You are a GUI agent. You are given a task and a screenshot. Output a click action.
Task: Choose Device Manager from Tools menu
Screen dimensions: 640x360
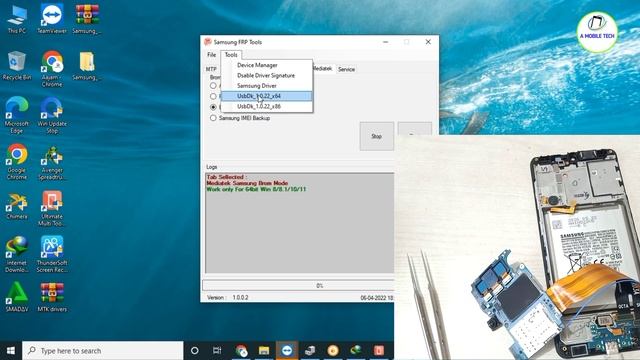coord(267,65)
